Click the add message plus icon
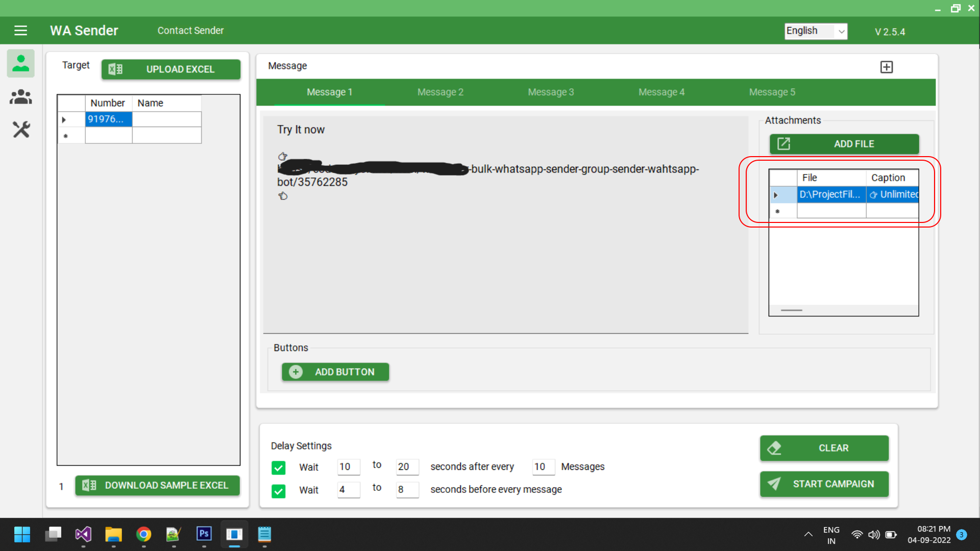 (x=887, y=67)
